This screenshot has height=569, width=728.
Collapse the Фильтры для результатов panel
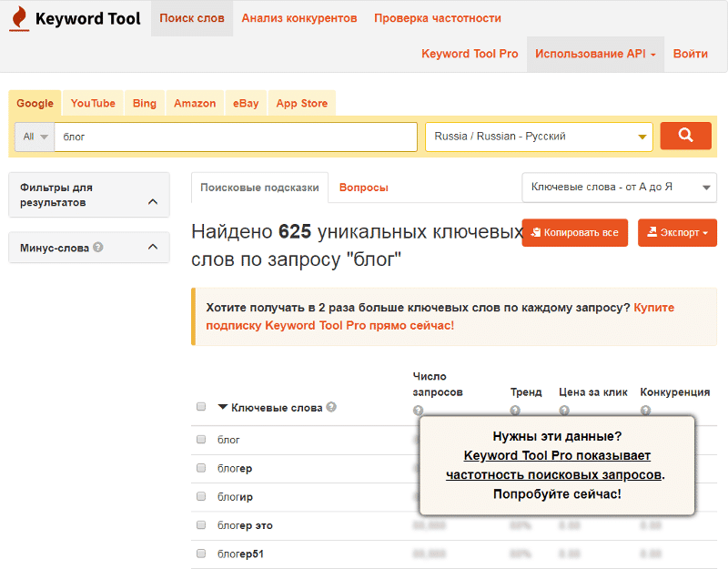point(153,202)
